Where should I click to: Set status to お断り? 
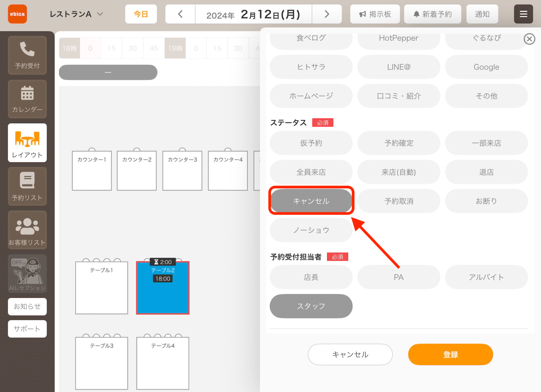pos(486,201)
